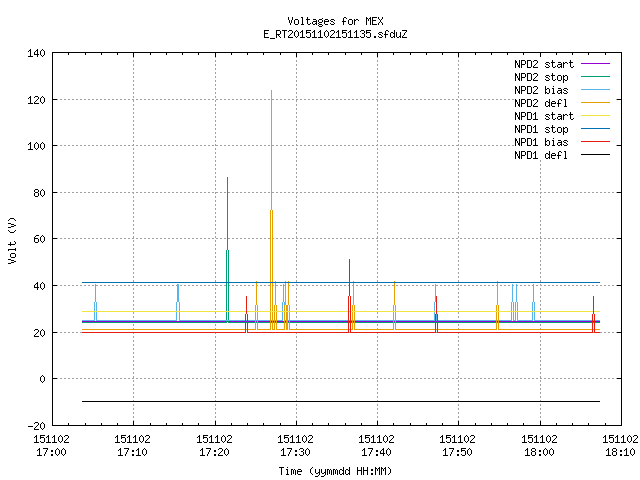Click the y-axis tick label 60
Screen dimensions: 640x480
(40, 239)
